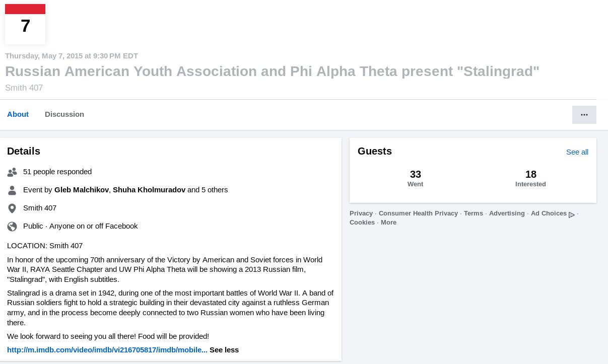Expand the More footer menu
The width and height of the screenshot is (608, 364).
point(388,223)
